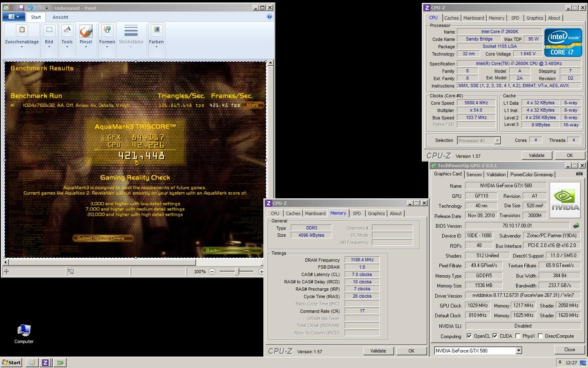Screen dimensions: 588x368
Task: Click the Paint help question mark icon
Action: [269, 17]
